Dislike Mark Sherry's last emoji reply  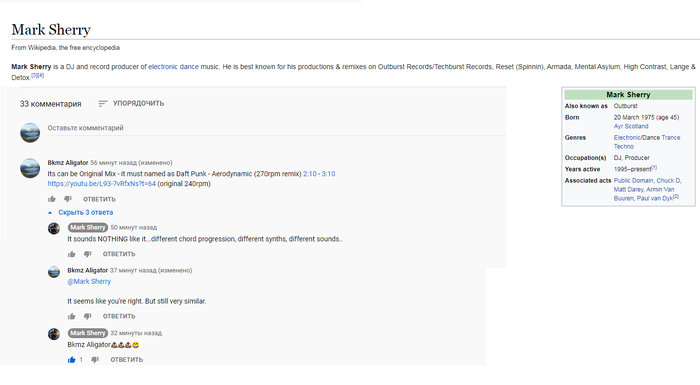click(x=95, y=360)
